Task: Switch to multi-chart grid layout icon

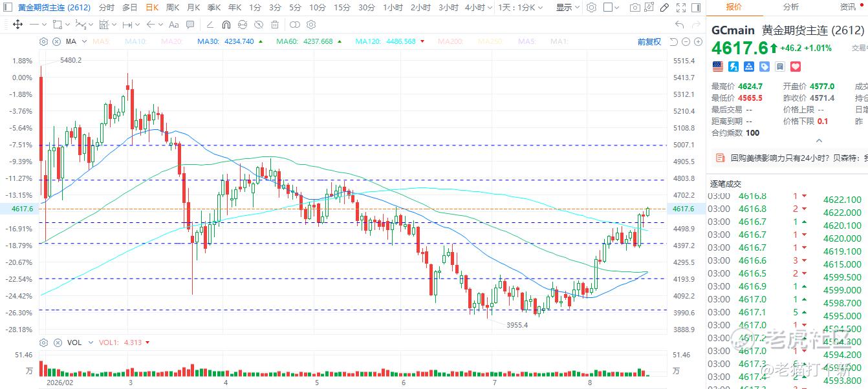Action: [608, 8]
